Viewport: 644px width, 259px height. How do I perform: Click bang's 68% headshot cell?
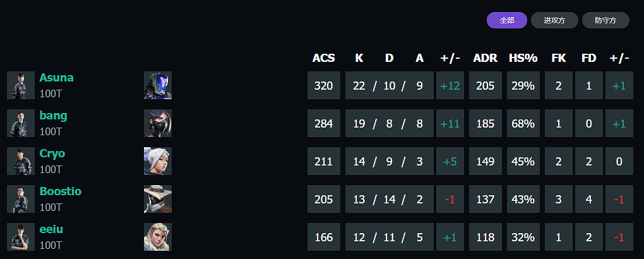(523, 123)
